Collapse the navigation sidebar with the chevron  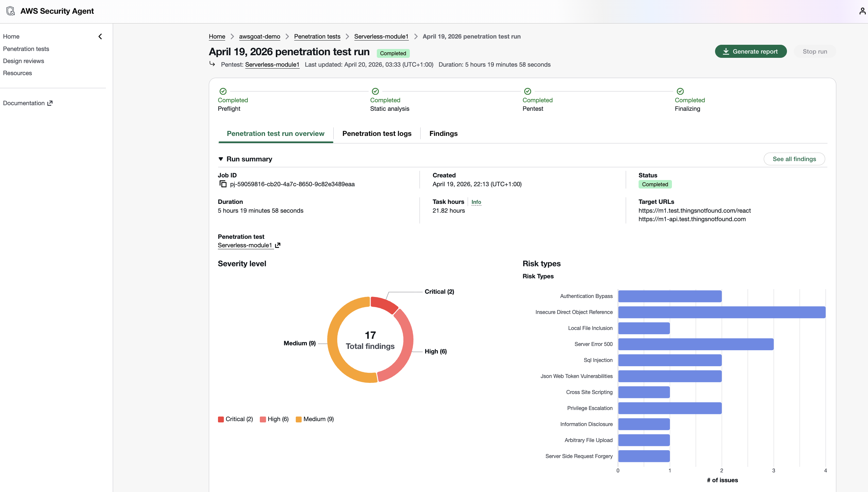tap(100, 36)
